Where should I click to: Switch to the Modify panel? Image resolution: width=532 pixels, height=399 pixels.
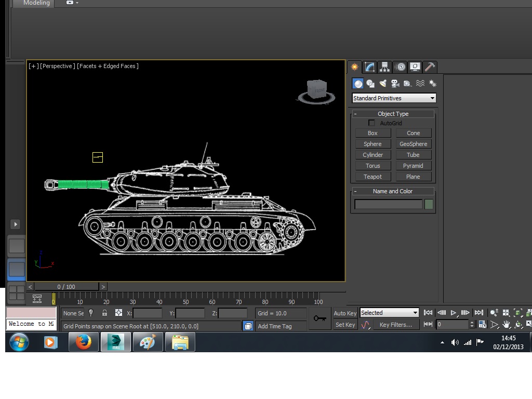[369, 66]
